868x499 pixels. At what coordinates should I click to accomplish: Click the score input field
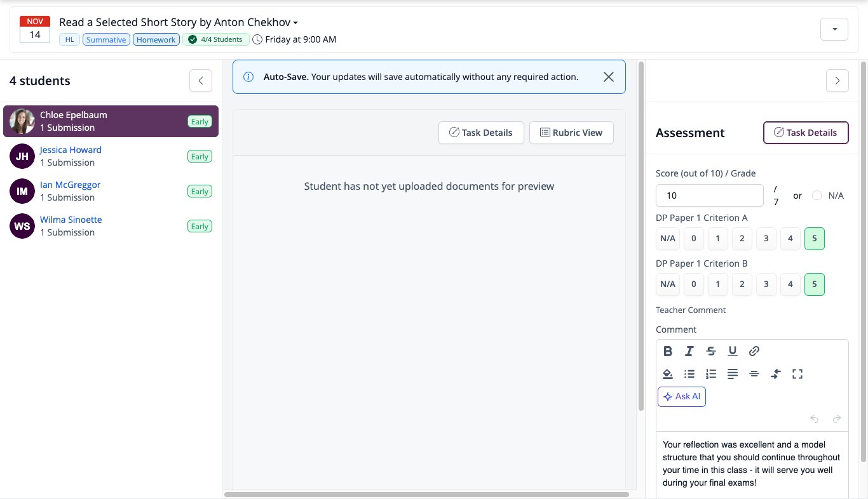coord(710,196)
